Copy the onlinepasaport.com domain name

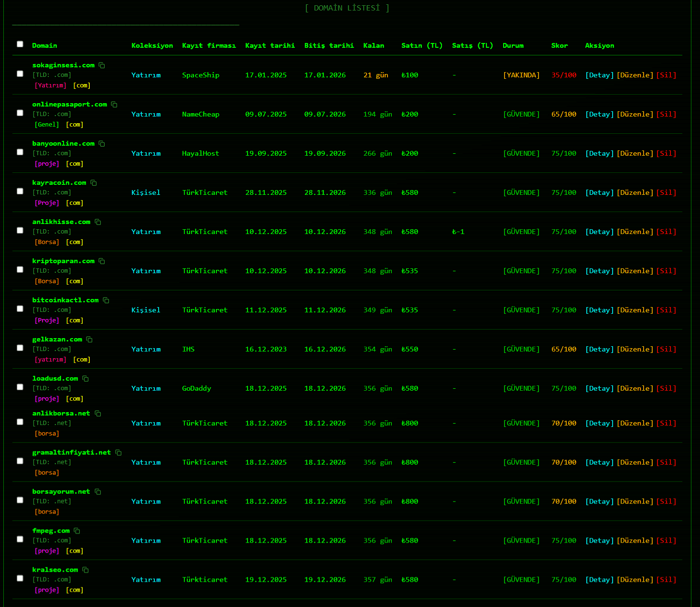pos(114,105)
